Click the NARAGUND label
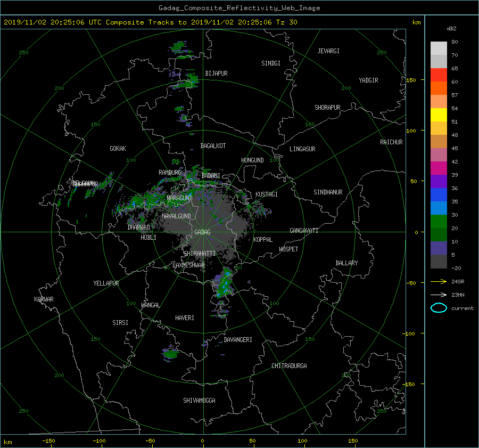The image size is (479, 448). point(180,198)
